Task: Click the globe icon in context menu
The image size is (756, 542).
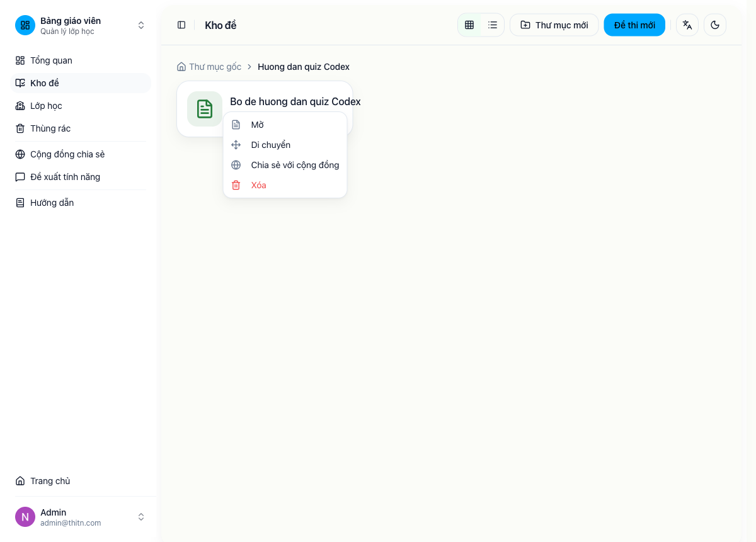Action: click(x=236, y=165)
